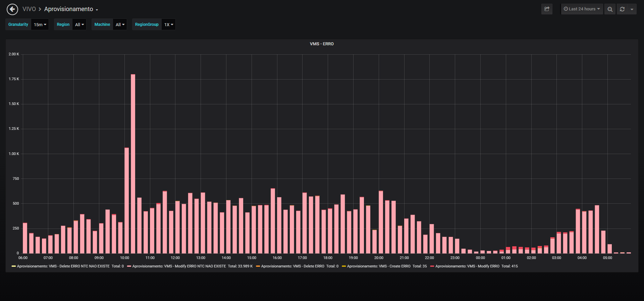Image resolution: width=644 pixels, height=301 pixels.
Task: Open the refresh interval dropdown arrow
Action: tap(632, 9)
